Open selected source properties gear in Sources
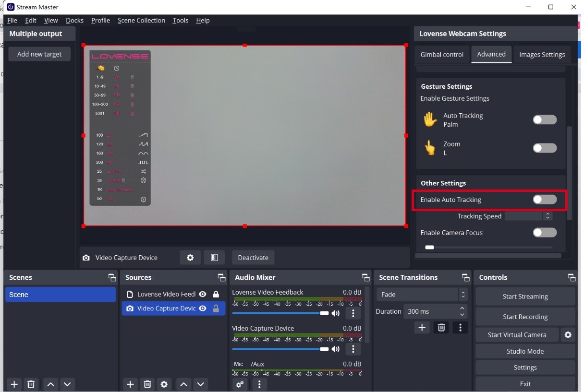584x392 pixels. coord(164,384)
